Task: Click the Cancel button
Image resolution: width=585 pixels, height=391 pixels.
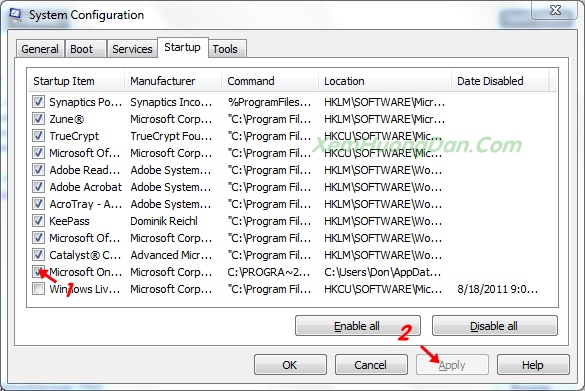Action: coord(371,365)
